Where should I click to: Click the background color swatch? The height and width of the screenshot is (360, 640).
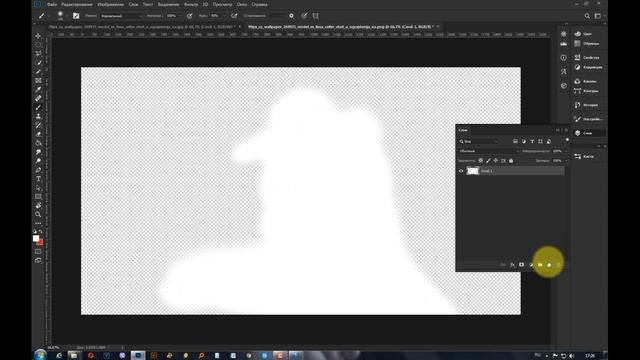click(x=40, y=243)
